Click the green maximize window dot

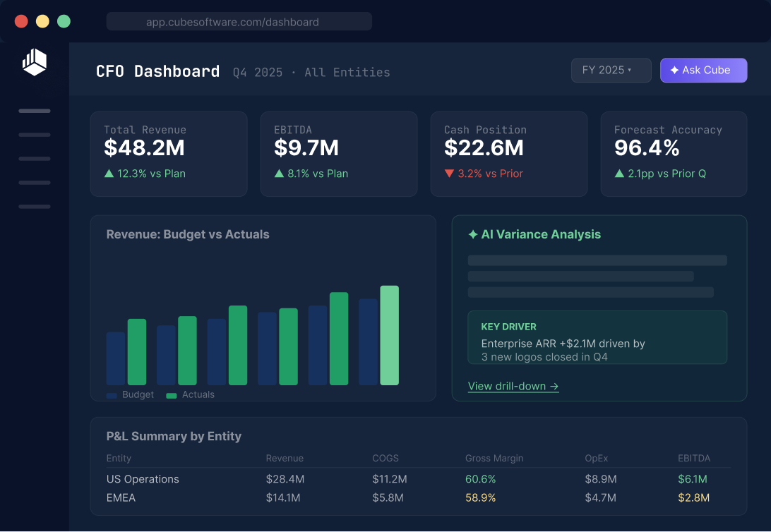pyautogui.click(x=64, y=22)
